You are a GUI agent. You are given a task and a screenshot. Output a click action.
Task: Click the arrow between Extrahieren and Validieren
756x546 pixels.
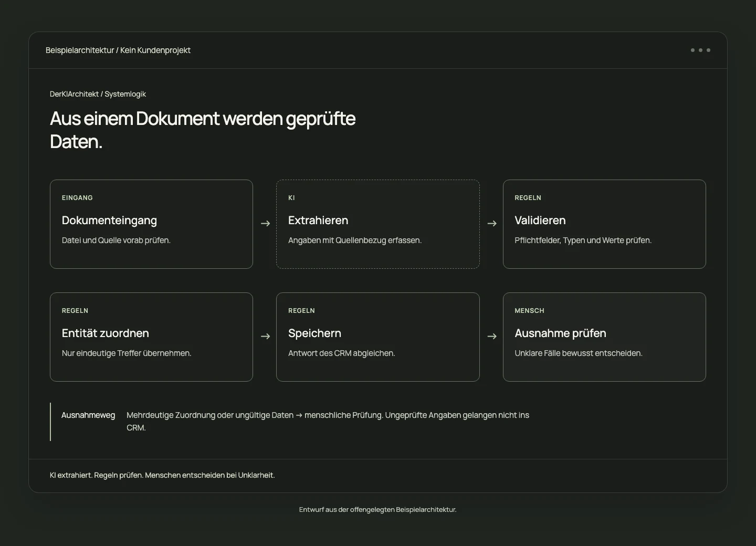(x=492, y=224)
